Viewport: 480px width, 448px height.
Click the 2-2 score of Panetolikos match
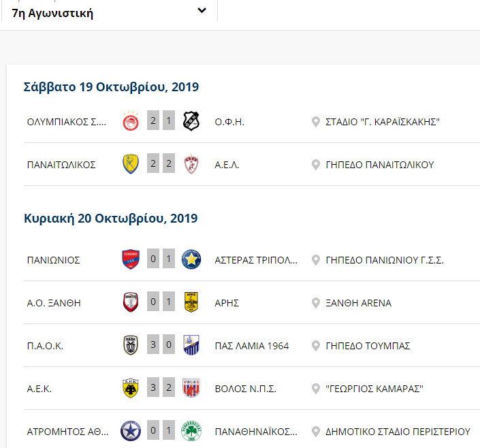point(161,163)
